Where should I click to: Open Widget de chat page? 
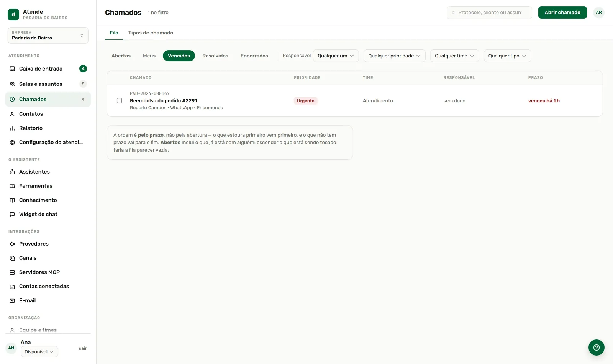[x=48, y=214]
